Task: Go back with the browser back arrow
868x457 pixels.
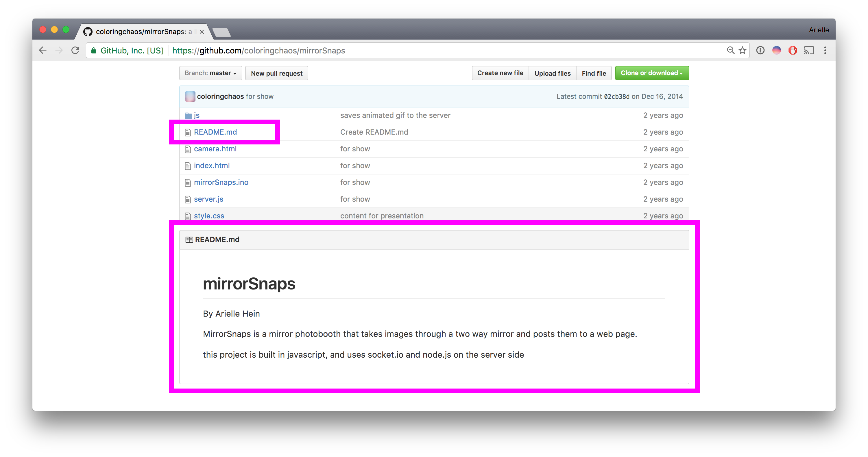Action: [x=43, y=51]
